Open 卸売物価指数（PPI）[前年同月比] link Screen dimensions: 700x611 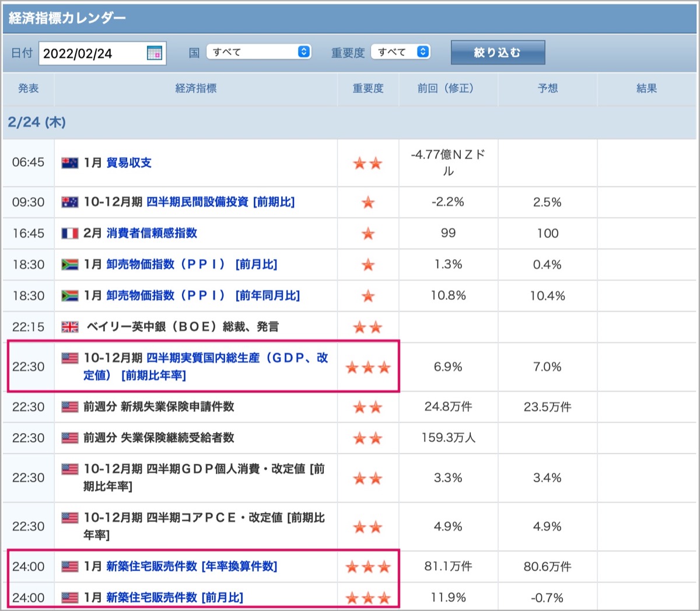[x=203, y=296]
